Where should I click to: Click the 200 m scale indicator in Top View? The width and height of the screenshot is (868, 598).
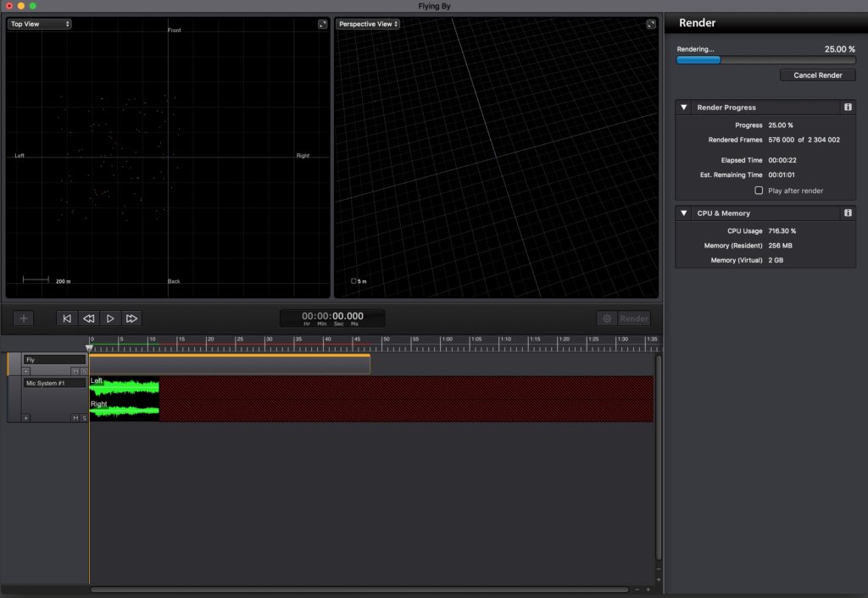click(47, 280)
